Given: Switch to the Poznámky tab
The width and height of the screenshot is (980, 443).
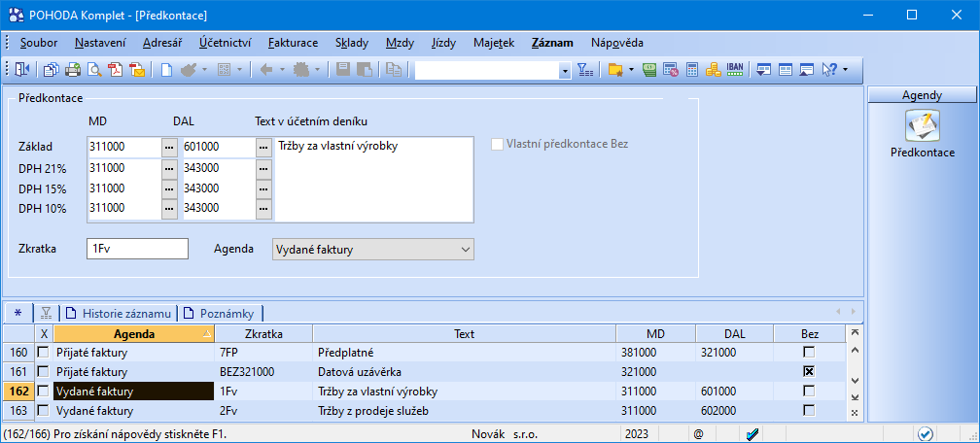Looking at the screenshot, I should point(226,313).
